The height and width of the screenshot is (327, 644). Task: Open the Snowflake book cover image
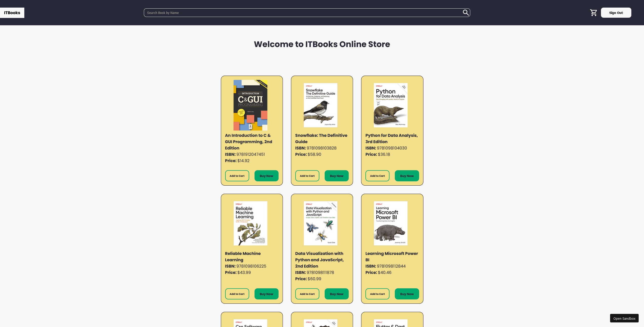[321, 105]
